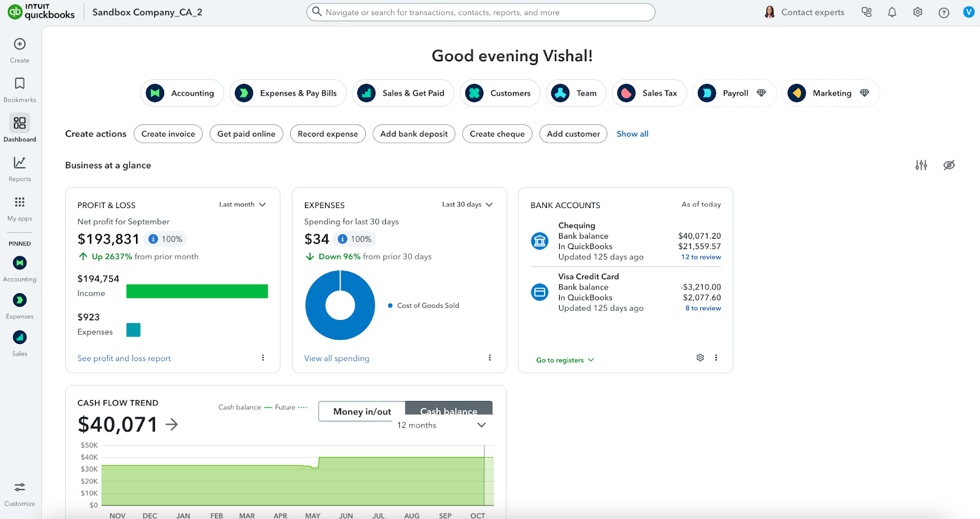This screenshot has width=980, height=519.
Task: Open the Bank Accounts card three-dot menu
Action: 716,357
